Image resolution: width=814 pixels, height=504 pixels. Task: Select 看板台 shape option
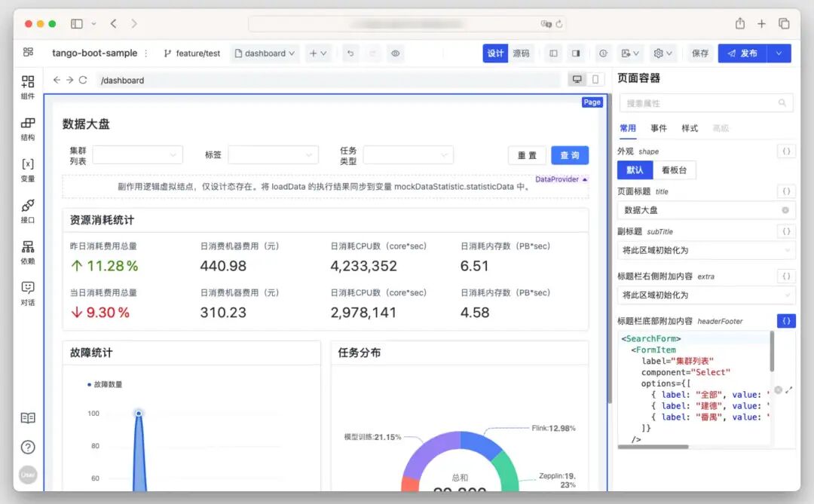tap(674, 170)
